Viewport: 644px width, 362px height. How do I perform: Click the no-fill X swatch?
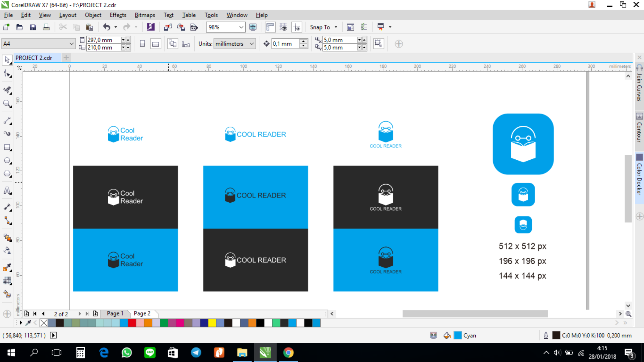[x=44, y=323]
